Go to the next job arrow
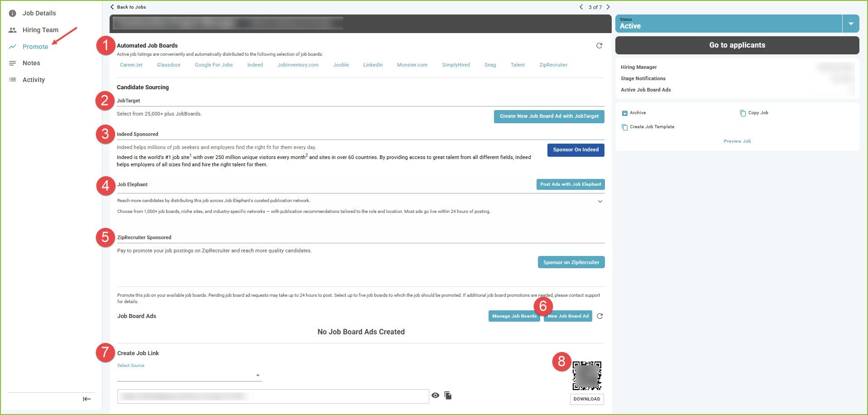Image resolution: width=868 pixels, height=415 pixels. tap(608, 7)
